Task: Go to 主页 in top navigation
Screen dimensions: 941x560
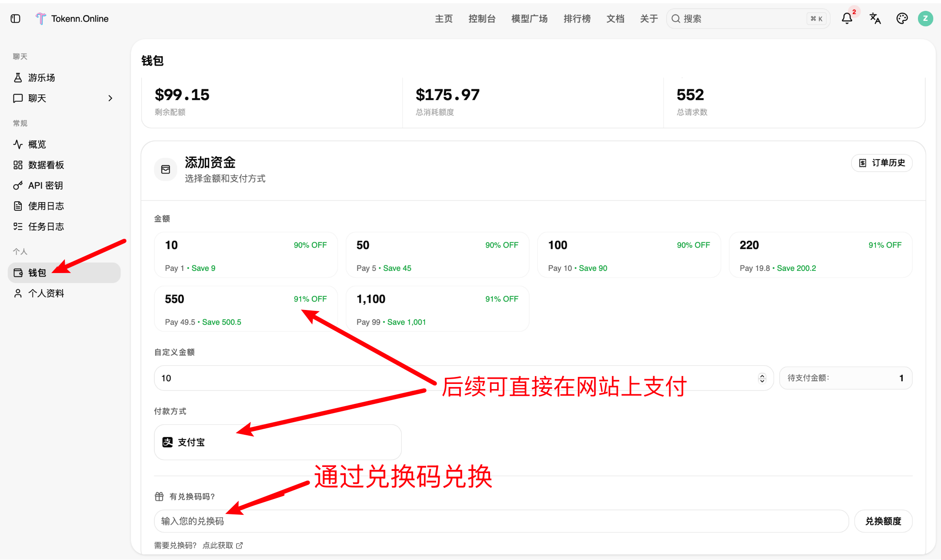Action: click(x=444, y=19)
